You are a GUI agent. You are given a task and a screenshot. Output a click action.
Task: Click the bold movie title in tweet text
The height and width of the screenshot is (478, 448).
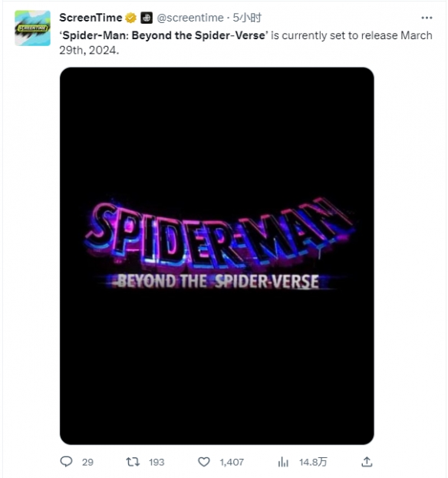click(164, 35)
